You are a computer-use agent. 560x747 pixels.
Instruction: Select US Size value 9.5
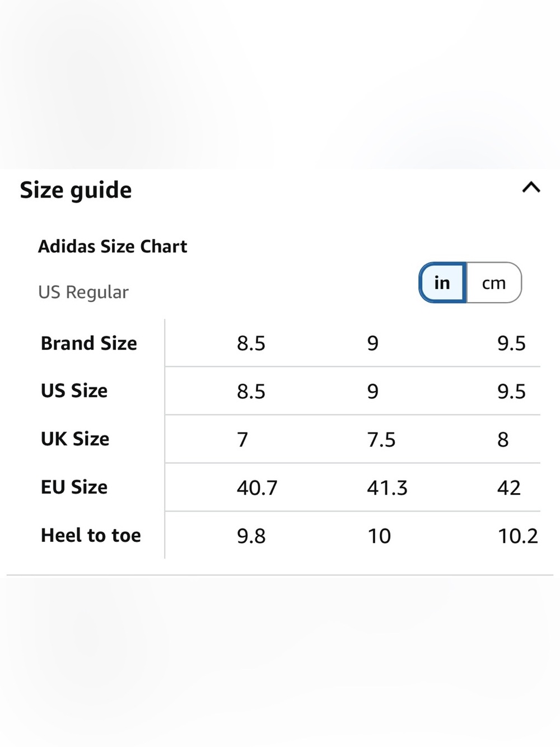tap(511, 392)
